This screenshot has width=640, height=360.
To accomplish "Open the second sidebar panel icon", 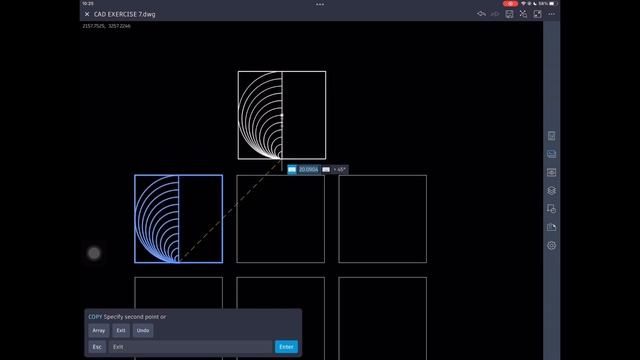I will click(551, 154).
